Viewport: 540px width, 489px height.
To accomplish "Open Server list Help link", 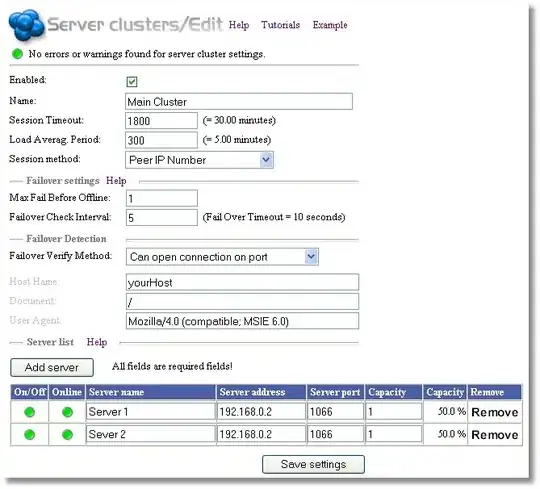I will coord(97,342).
